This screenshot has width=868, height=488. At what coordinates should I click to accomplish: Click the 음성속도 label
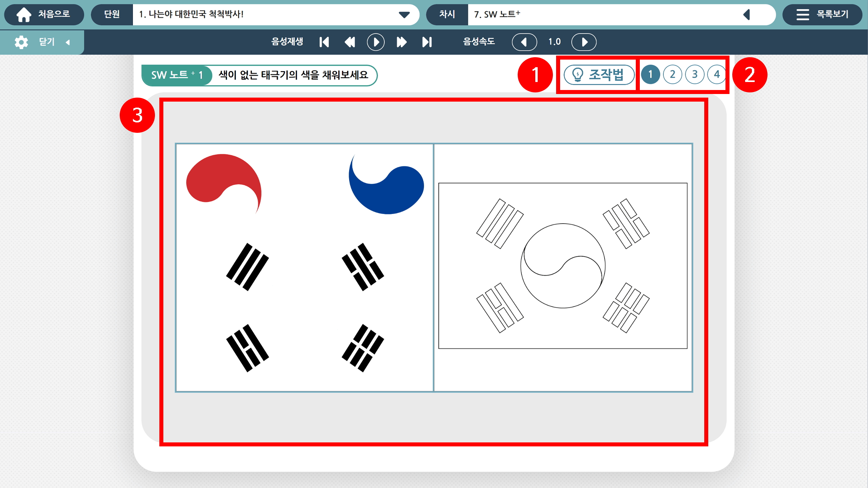[479, 42]
